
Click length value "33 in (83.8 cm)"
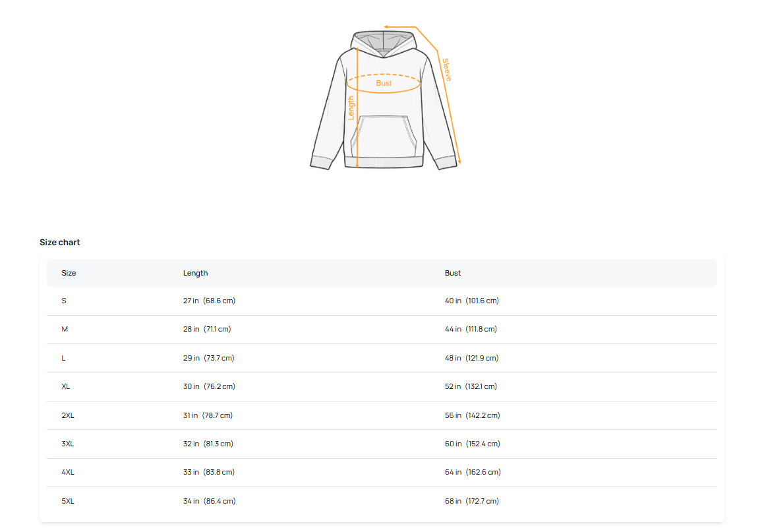(209, 472)
